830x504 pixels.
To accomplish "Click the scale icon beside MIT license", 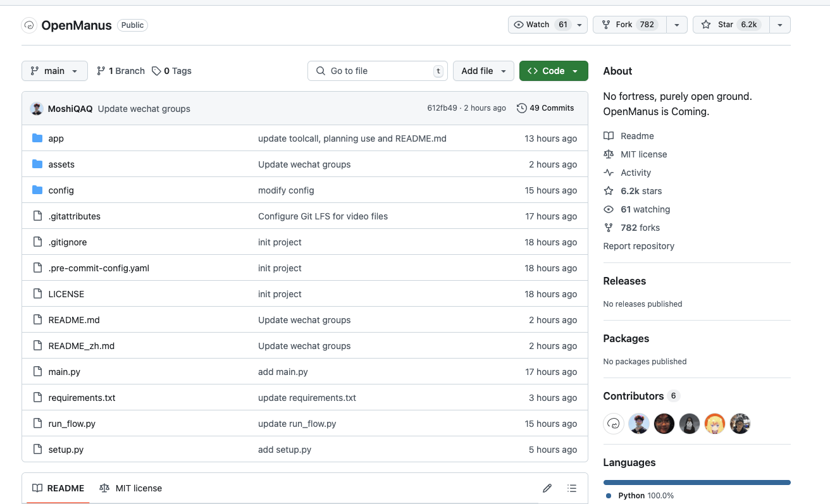I will [609, 154].
